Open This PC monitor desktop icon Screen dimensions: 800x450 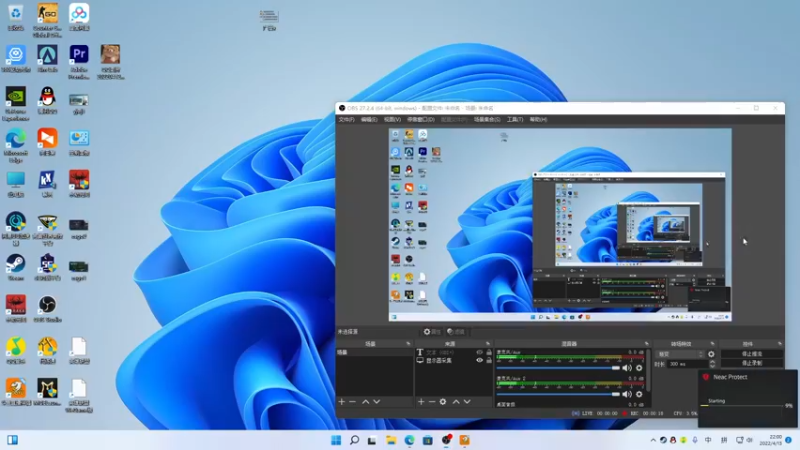coord(16,184)
